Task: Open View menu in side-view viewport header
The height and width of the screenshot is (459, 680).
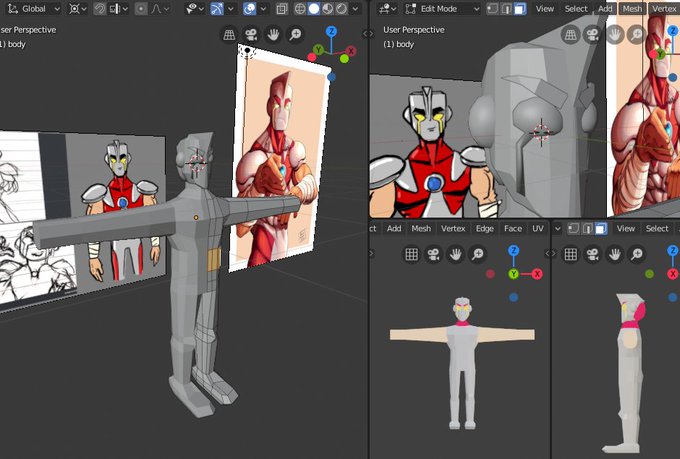Action: (626, 229)
